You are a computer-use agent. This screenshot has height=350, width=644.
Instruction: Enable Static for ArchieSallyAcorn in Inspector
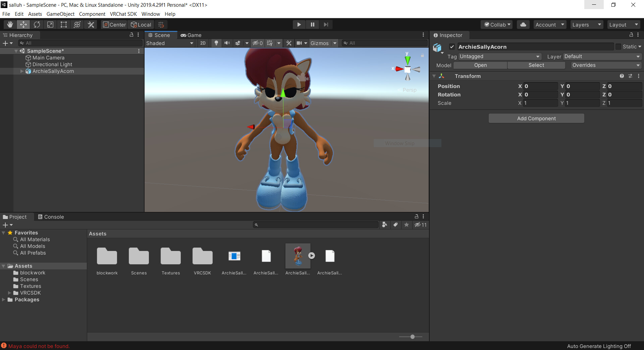(x=619, y=47)
